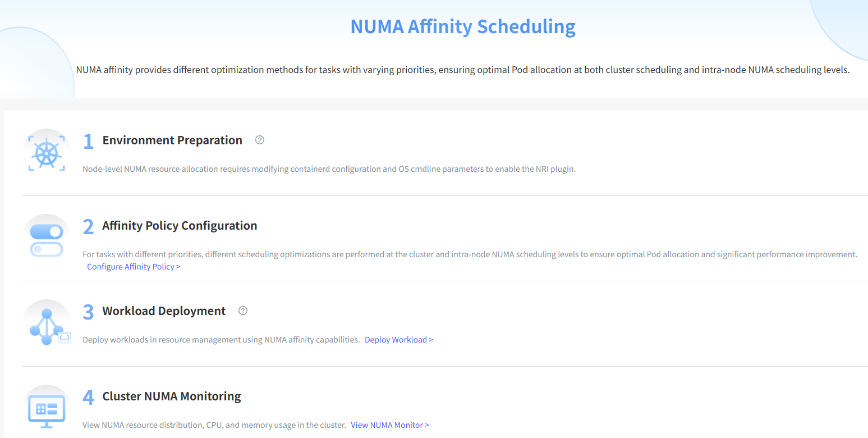Click the NUMA affinity intro description text
Image resolution: width=868 pixels, height=438 pixels.
(x=463, y=70)
